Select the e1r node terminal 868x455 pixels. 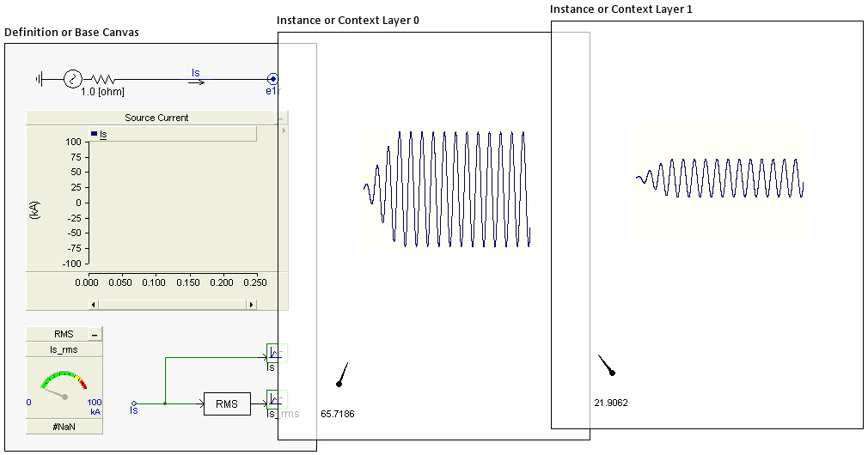[x=272, y=79]
